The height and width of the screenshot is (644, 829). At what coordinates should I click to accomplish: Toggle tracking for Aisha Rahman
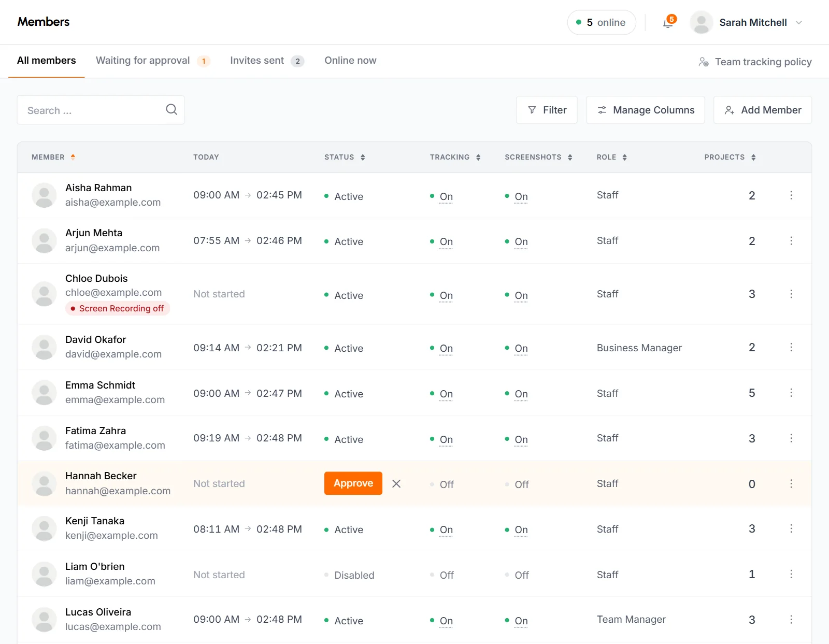pyautogui.click(x=446, y=196)
